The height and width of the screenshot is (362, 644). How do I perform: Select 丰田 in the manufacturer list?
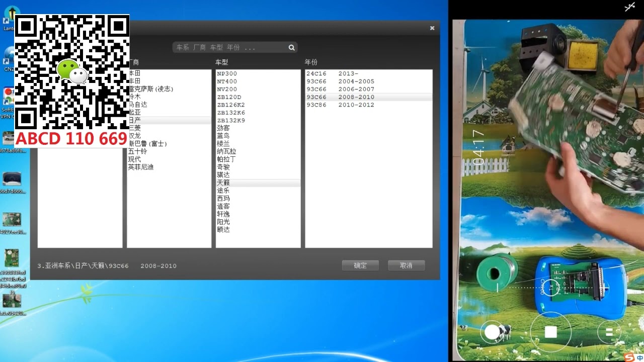[169, 81]
